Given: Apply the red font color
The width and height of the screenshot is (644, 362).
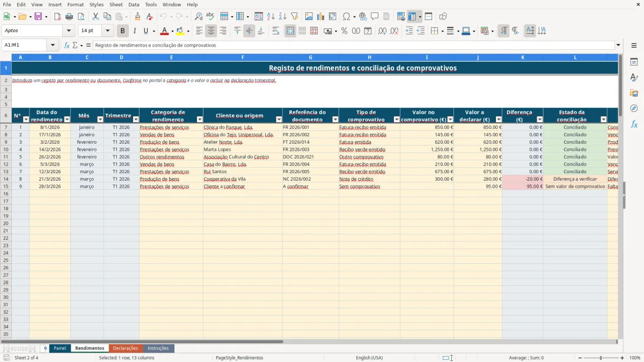Looking at the screenshot, I should [164, 31].
